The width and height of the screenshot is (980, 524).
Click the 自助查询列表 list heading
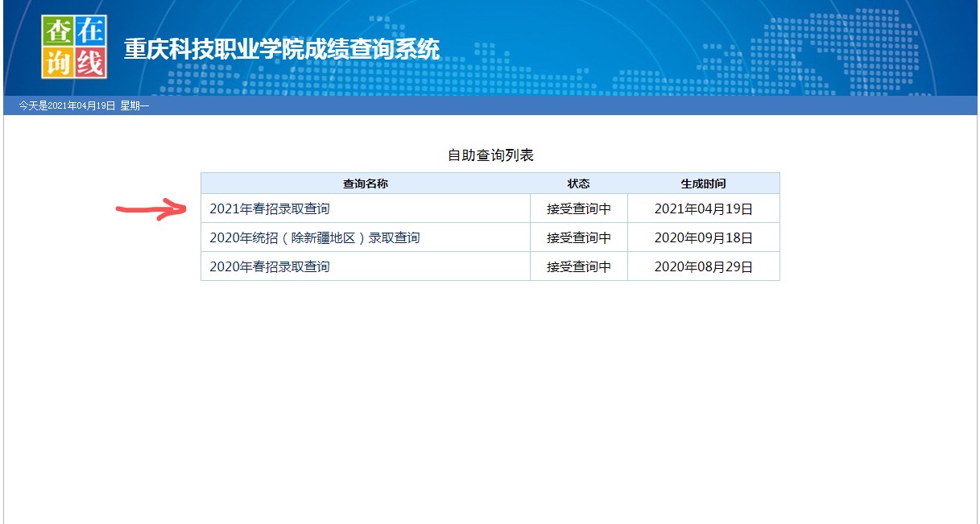pos(490,155)
